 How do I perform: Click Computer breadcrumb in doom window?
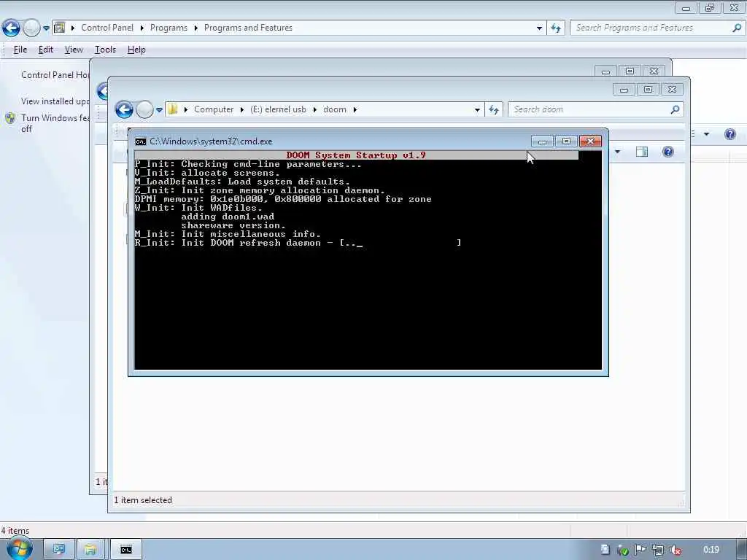pyautogui.click(x=214, y=109)
